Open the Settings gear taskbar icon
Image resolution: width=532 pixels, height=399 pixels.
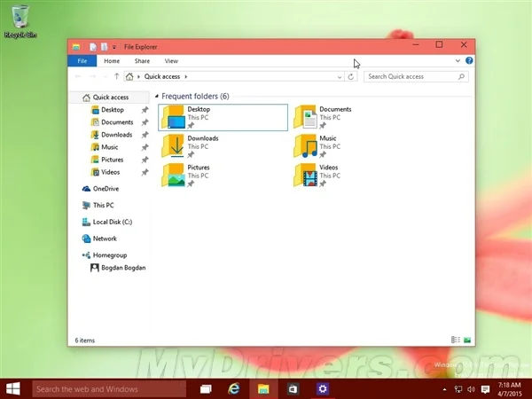click(x=323, y=389)
